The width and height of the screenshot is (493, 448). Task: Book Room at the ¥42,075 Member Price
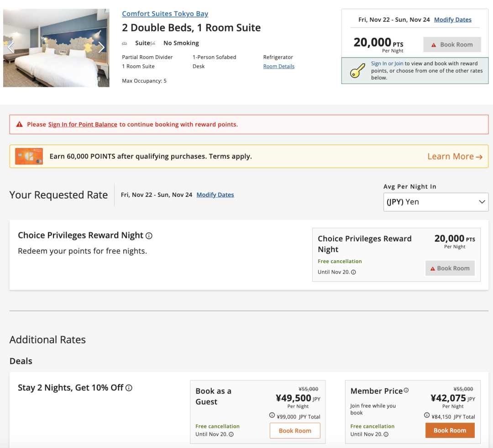(x=450, y=431)
